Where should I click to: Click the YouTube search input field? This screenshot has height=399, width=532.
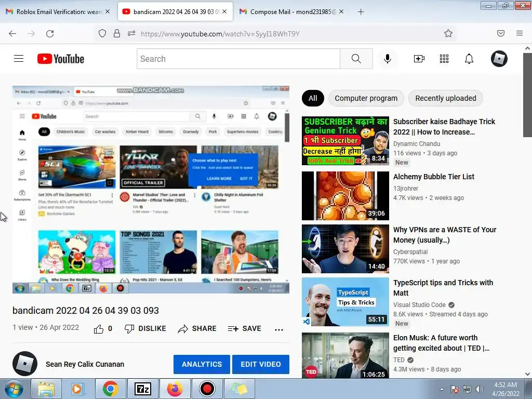[238, 59]
